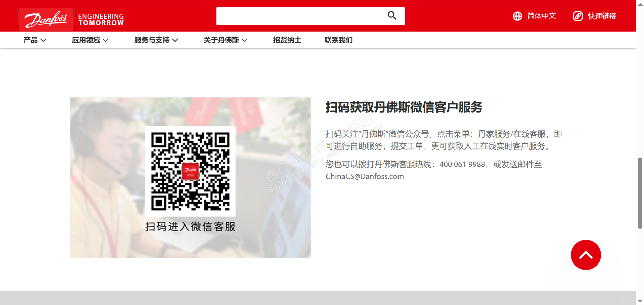Click the Danfoss logo in header
Viewport: 644px width, 305px height.
pyautogui.click(x=46, y=19)
